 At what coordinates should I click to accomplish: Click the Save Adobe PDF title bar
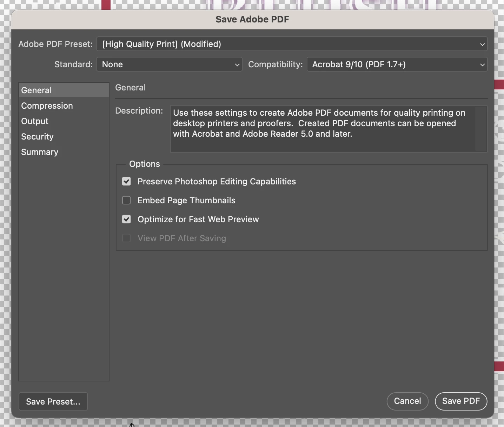[252, 19]
